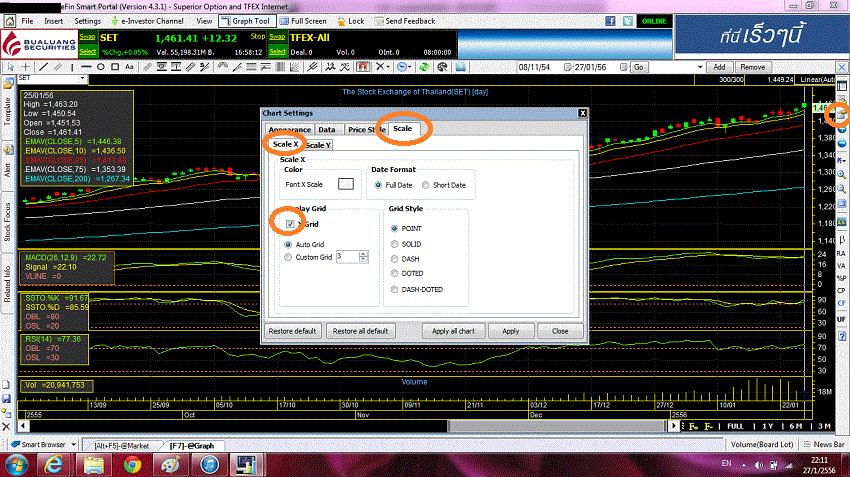Open the Smart Browser dropdown
The height and width of the screenshot is (477, 850).
tap(74, 444)
